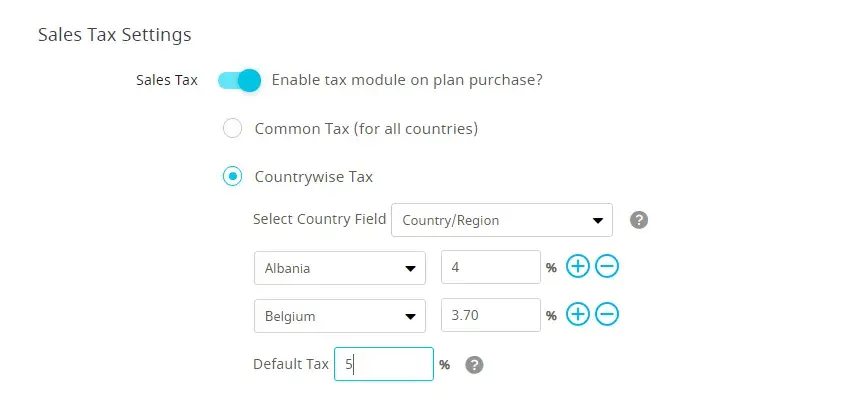The image size is (864, 420).
Task: Open the Country/Region field dropdown
Action: 501,220
